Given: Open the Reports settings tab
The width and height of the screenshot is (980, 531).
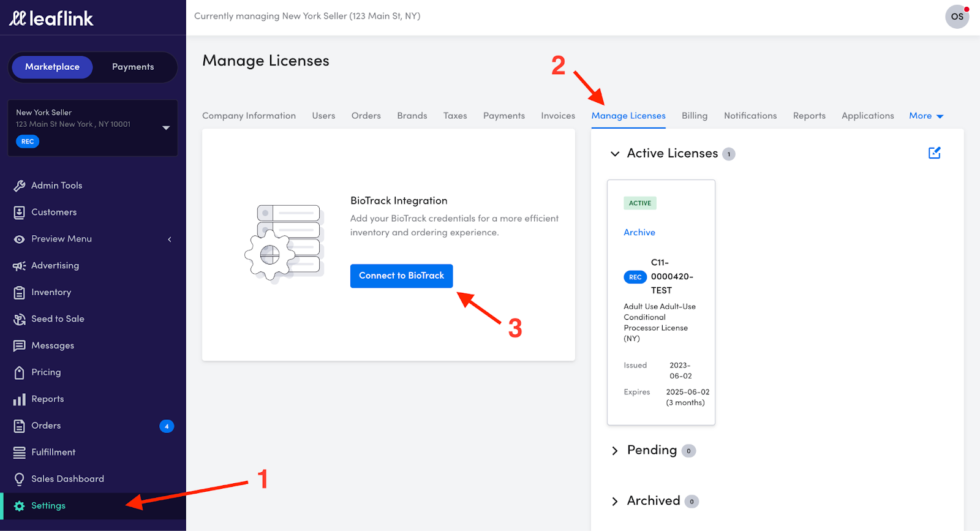Looking at the screenshot, I should pyautogui.click(x=809, y=116).
